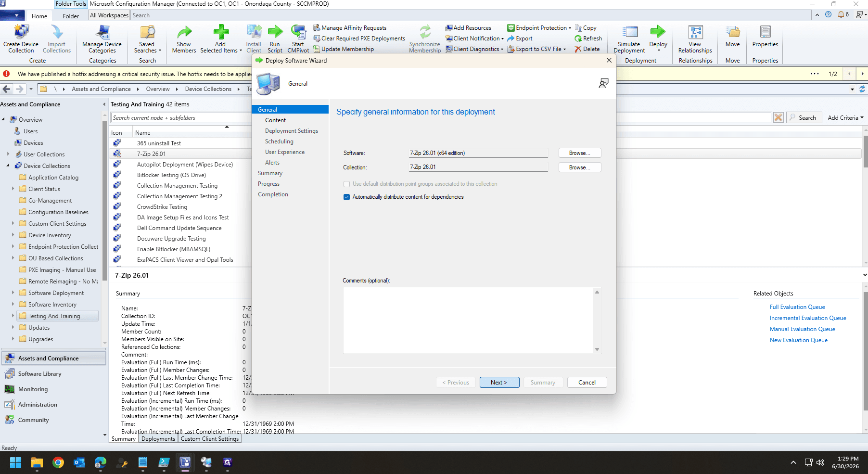
Task: Click Next in the Deploy Software Wizard
Action: tap(499, 383)
